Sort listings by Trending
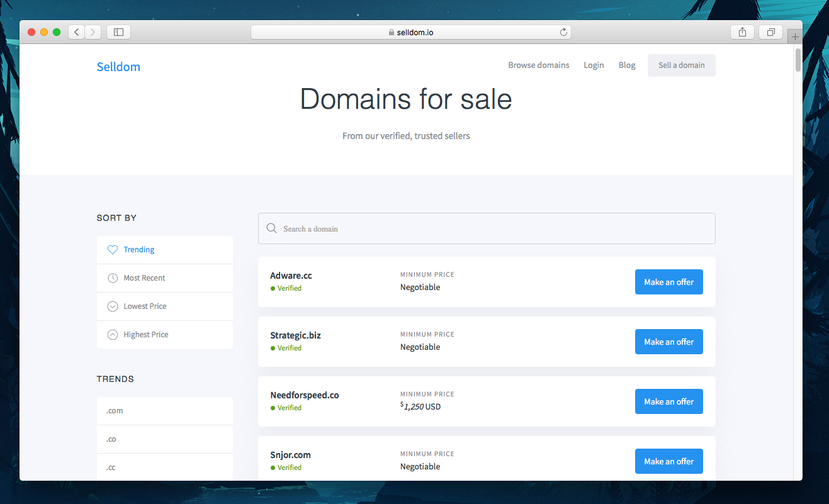This screenshot has width=829, height=504. point(165,250)
